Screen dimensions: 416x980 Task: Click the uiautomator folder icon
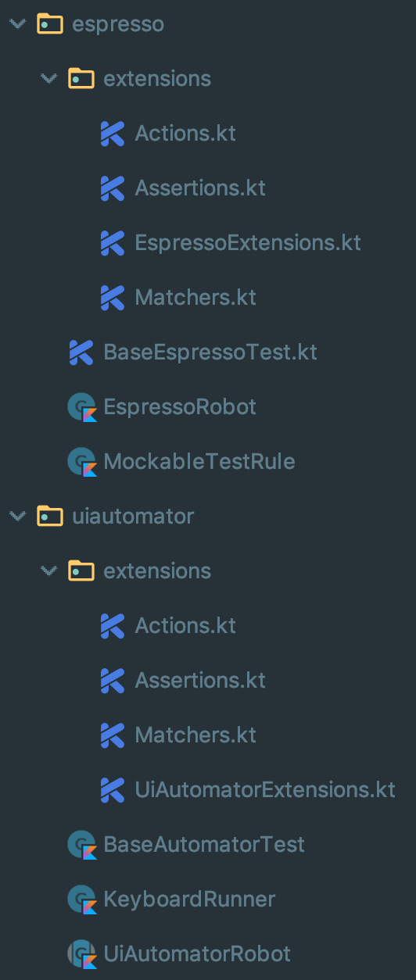pyautogui.click(x=50, y=516)
